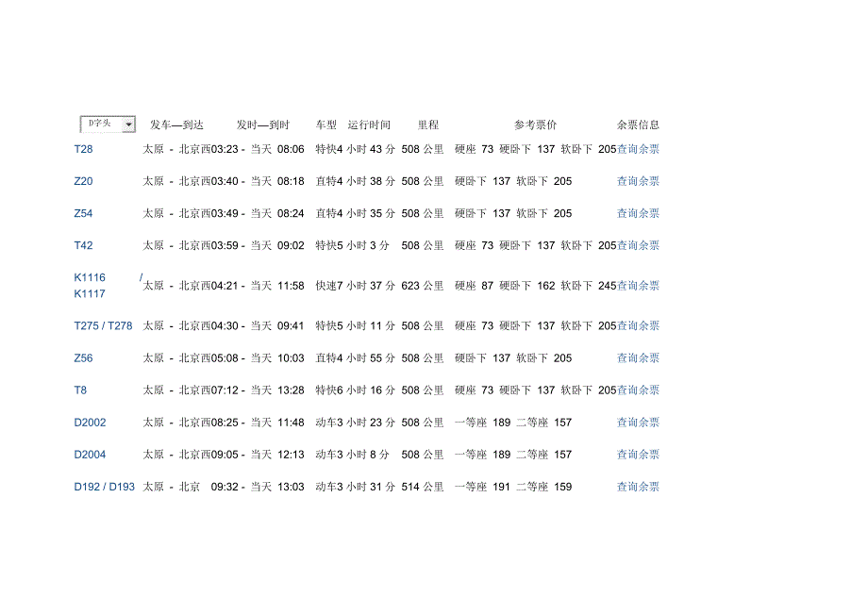
Task: Open the D2004 train link
Action: (x=90, y=455)
